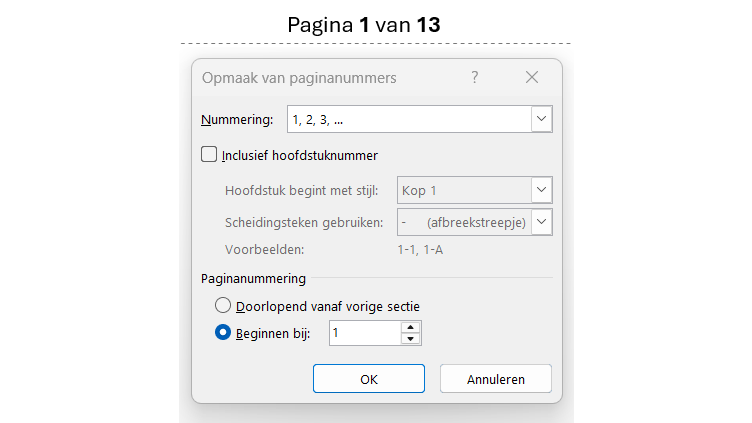The image size is (752, 423).
Task: Enable the Inclusief hoofdstuknummer checkbox
Action: (x=209, y=154)
